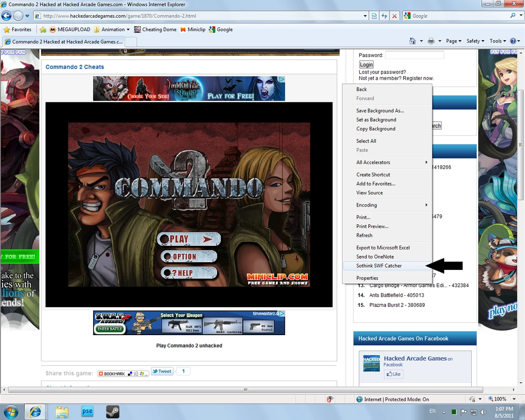Open the MEGAUPLOAD favorites link
This screenshot has height=420, width=525.
(70, 29)
